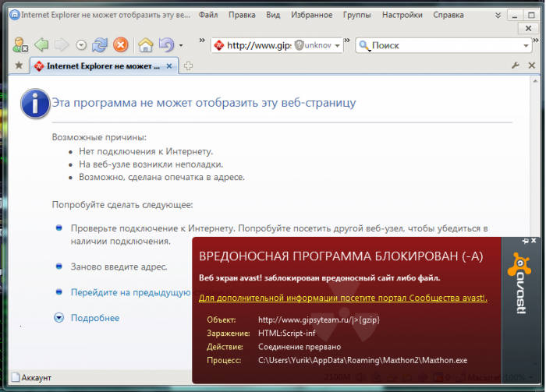The image size is (546, 392).
Task: Click the grayed forward arrow button
Action: (x=62, y=45)
